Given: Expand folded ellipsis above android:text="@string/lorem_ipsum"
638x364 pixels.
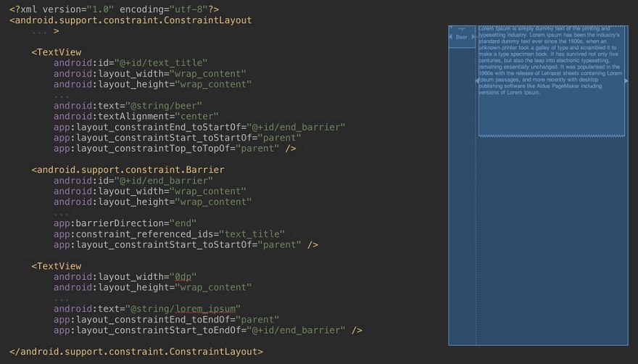Looking at the screenshot, I should pos(61,299).
